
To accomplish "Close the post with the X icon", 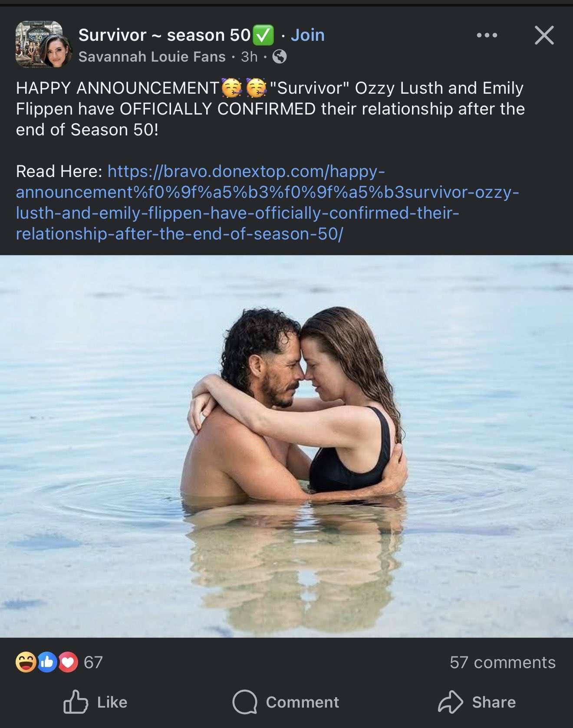I will click(544, 35).
